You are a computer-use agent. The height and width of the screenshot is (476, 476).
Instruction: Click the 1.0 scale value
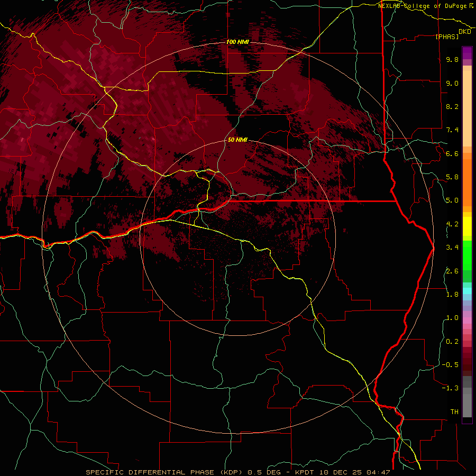pyautogui.click(x=452, y=318)
